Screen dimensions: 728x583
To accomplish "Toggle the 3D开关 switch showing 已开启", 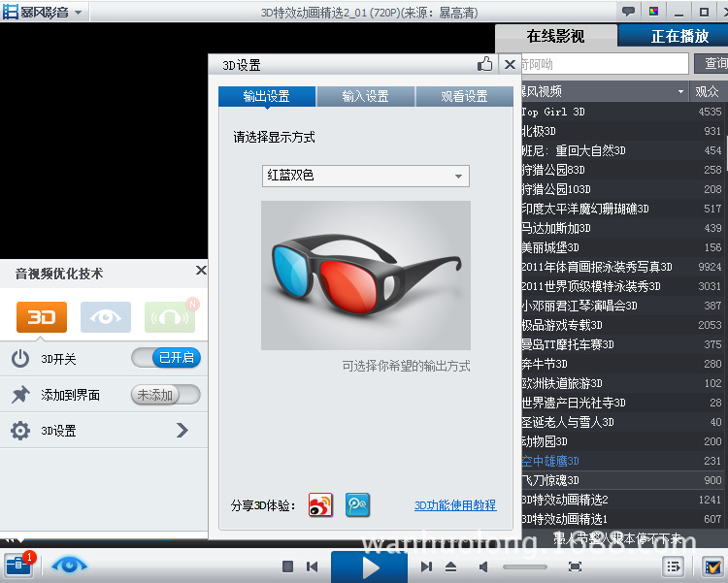I will [x=166, y=358].
